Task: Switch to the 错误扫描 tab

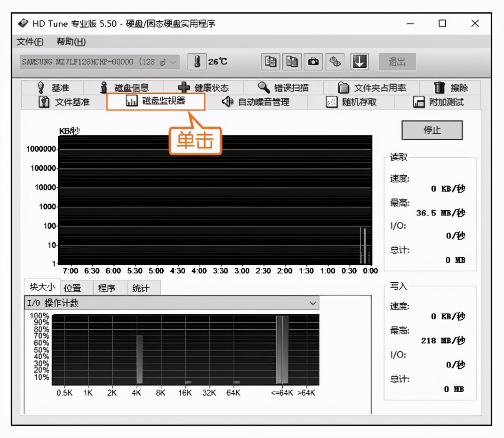Action: click(x=283, y=87)
